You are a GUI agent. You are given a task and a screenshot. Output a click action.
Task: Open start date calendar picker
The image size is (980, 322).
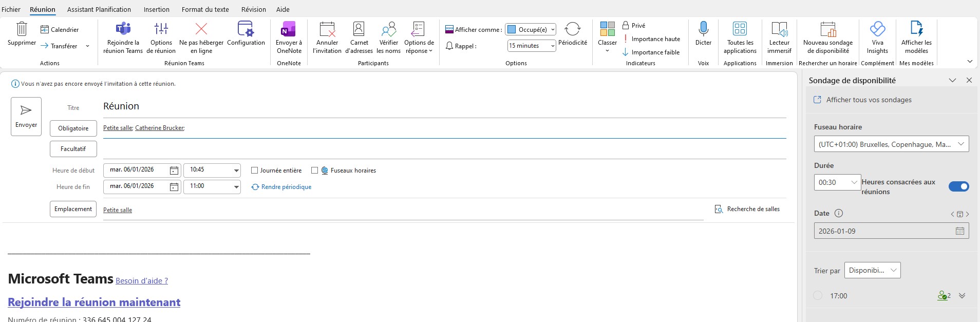coord(174,171)
